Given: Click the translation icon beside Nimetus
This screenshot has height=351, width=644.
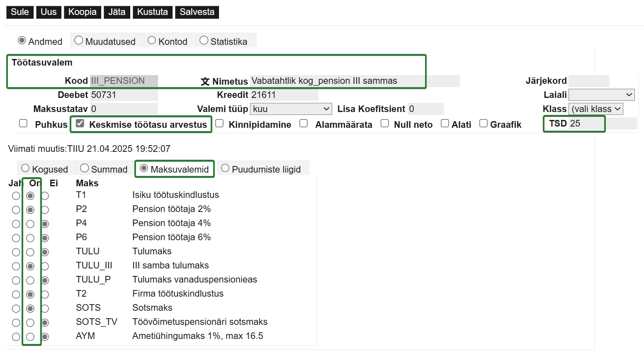Looking at the screenshot, I should click(x=205, y=81).
